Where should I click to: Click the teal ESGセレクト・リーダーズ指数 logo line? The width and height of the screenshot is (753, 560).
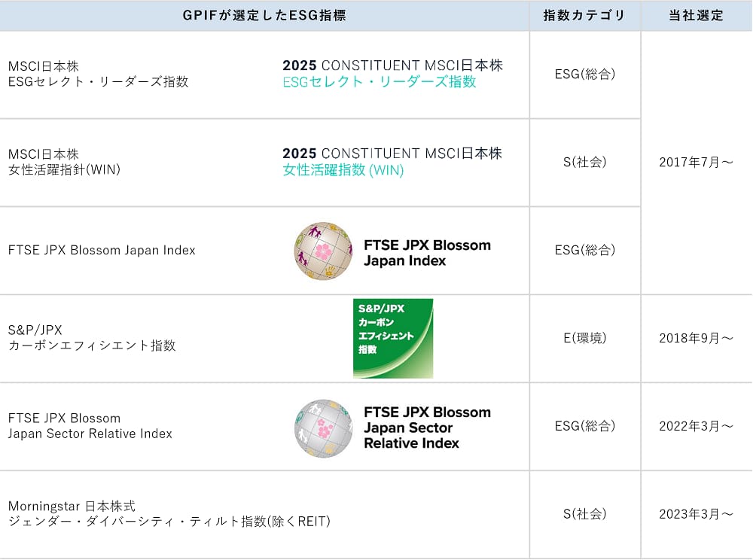pos(380,82)
